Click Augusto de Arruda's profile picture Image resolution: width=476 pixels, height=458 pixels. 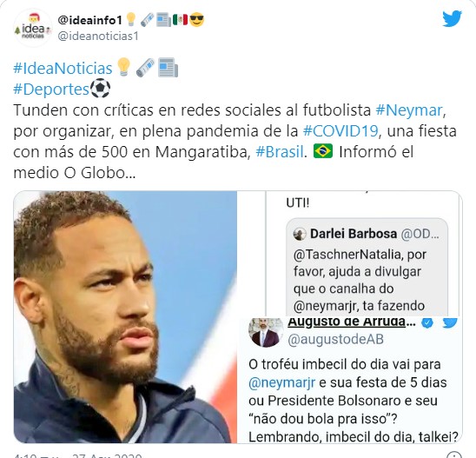point(266,332)
